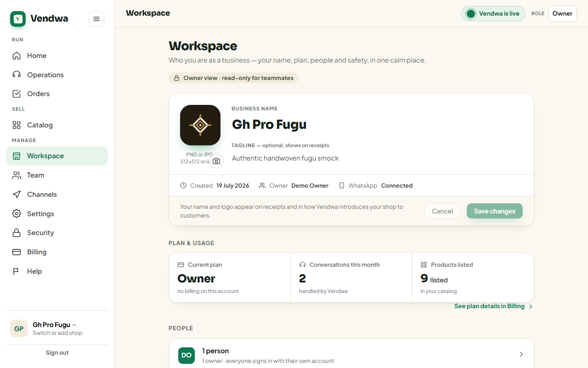
Task: Click the Created clock icon
Action: [x=183, y=186]
